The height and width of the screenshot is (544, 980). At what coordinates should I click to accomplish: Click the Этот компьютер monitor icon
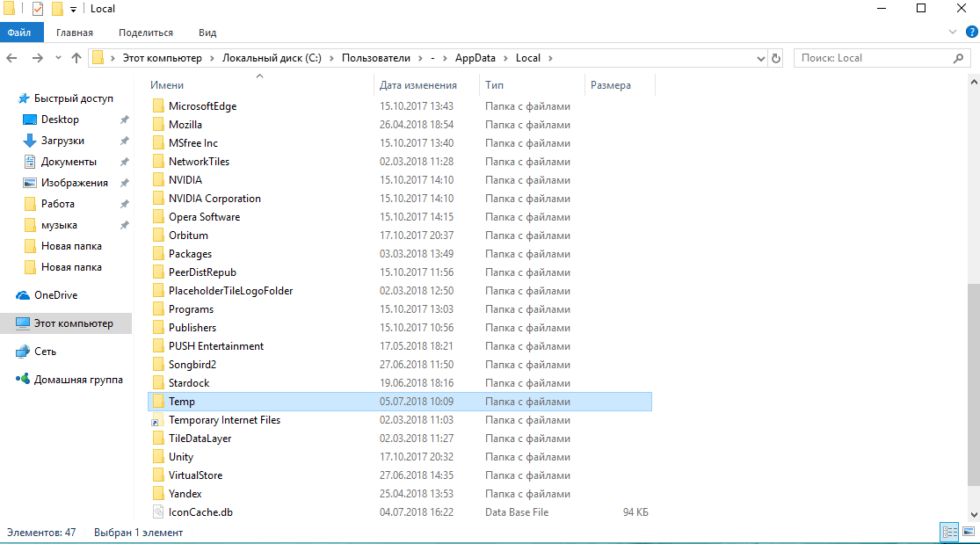(x=23, y=323)
